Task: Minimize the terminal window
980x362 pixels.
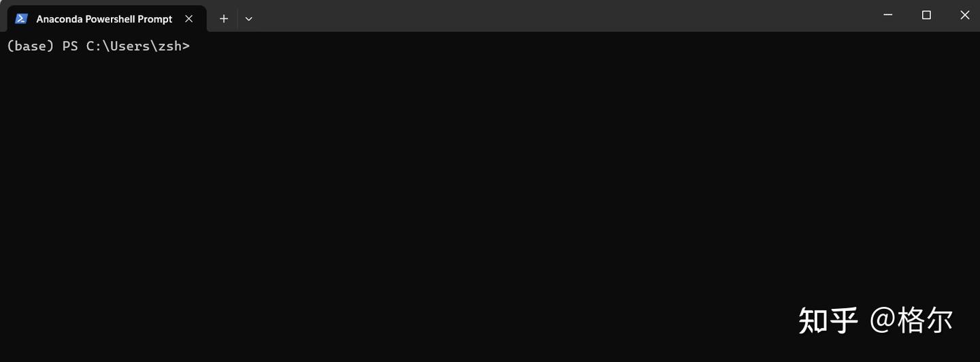Action: pyautogui.click(x=888, y=15)
